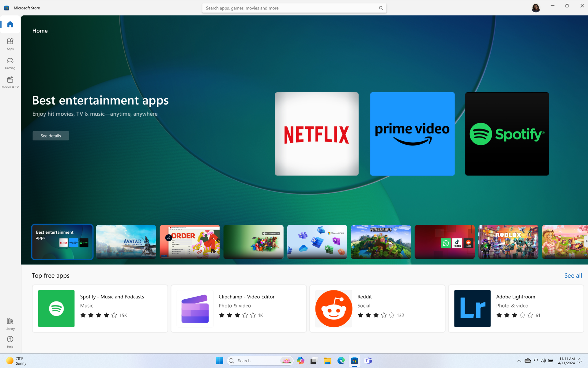Launch Copilot from the taskbar
The height and width of the screenshot is (368, 588).
[x=300, y=361]
